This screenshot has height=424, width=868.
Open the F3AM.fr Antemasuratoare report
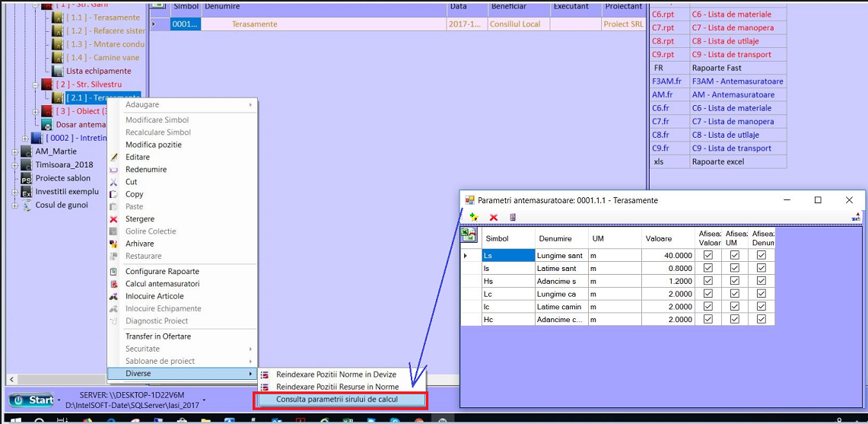coord(718,81)
